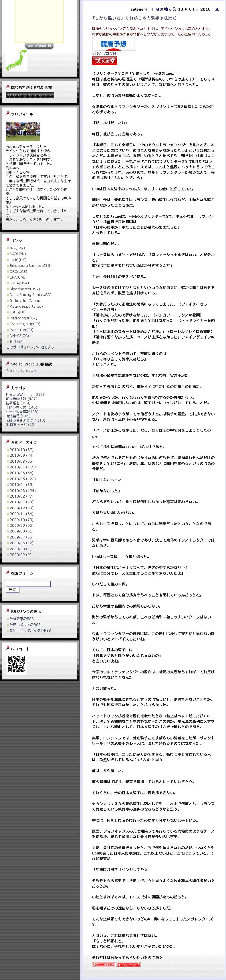Viewport: 226px width, 980px height.
Task: Click the 検索 search button
Action: (13, 590)
